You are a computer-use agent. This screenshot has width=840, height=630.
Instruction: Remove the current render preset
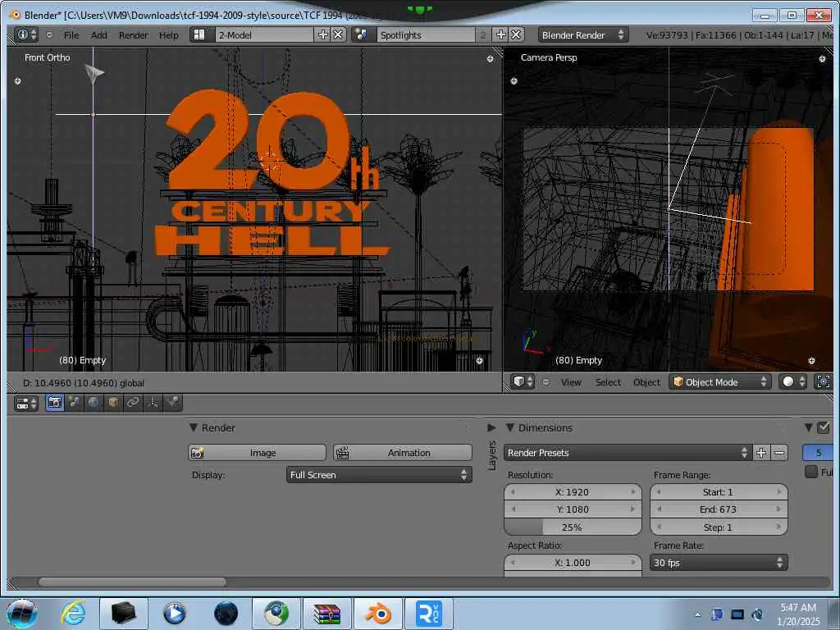pyautogui.click(x=779, y=453)
